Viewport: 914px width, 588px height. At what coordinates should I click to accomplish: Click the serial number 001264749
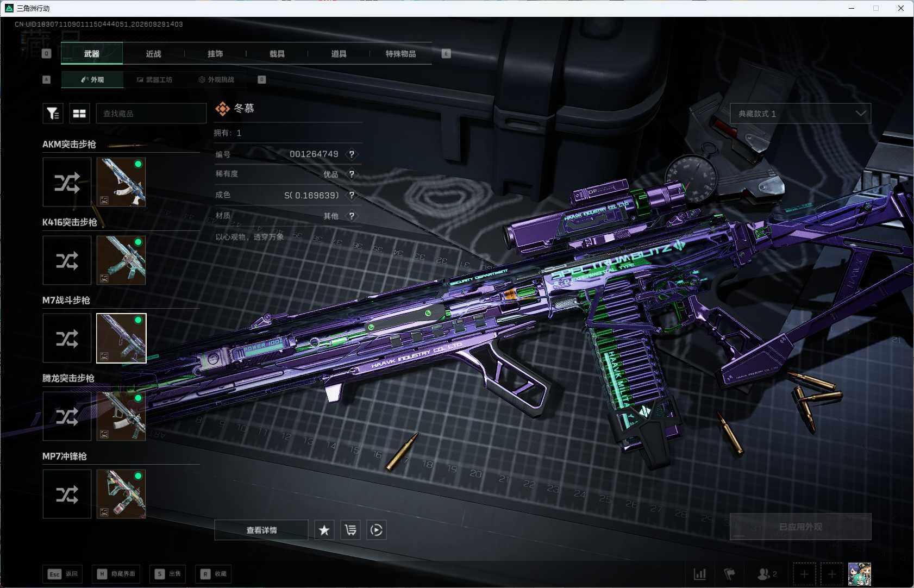pyautogui.click(x=314, y=154)
